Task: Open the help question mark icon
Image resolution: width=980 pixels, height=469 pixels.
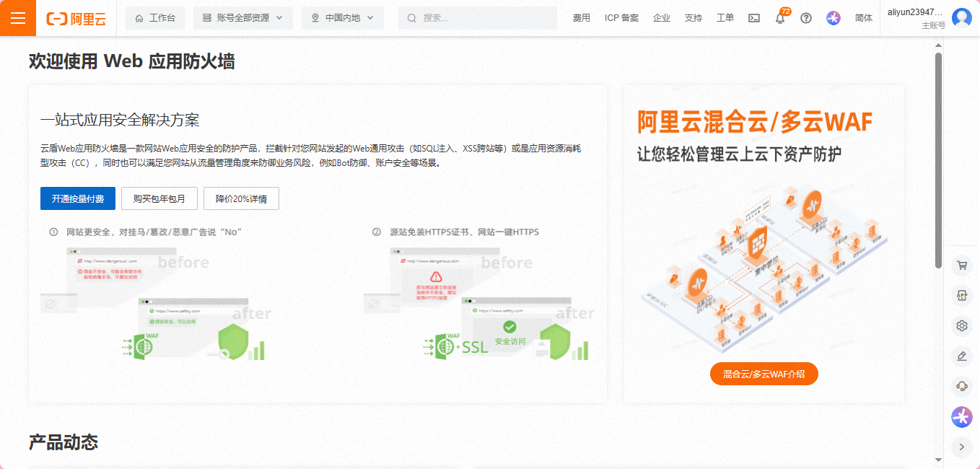Action: [x=806, y=18]
